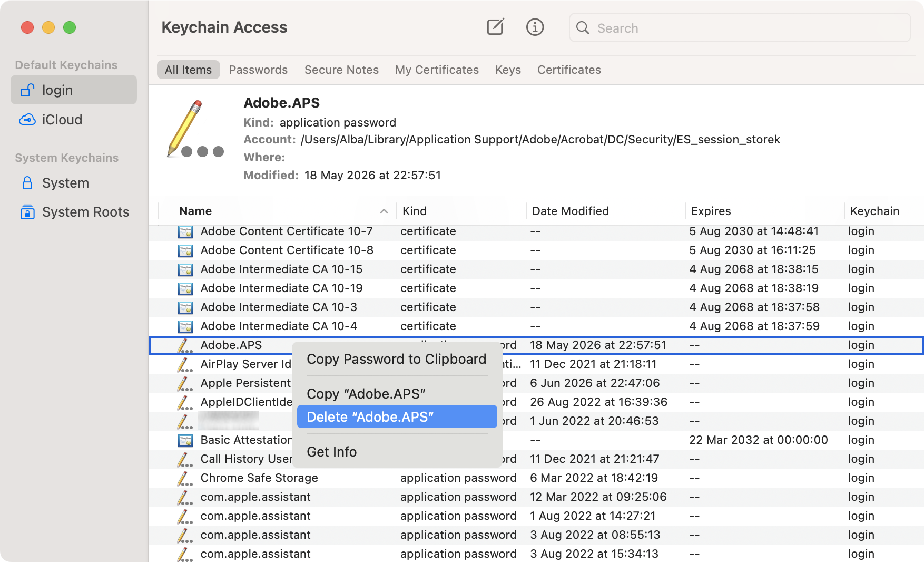The height and width of the screenshot is (562, 924).
Task: Select Chrome Safe Storage name
Action: pyautogui.click(x=259, y=478)
